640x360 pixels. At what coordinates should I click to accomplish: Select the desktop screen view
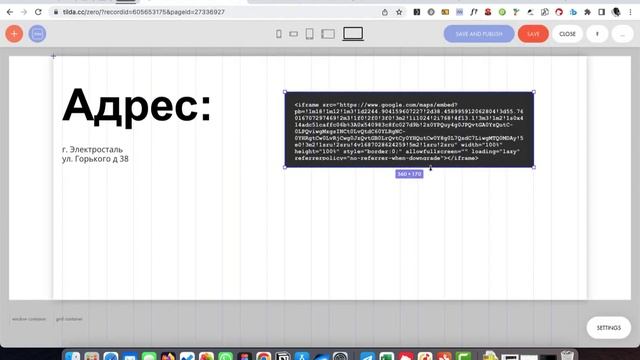tap(353, 33)
